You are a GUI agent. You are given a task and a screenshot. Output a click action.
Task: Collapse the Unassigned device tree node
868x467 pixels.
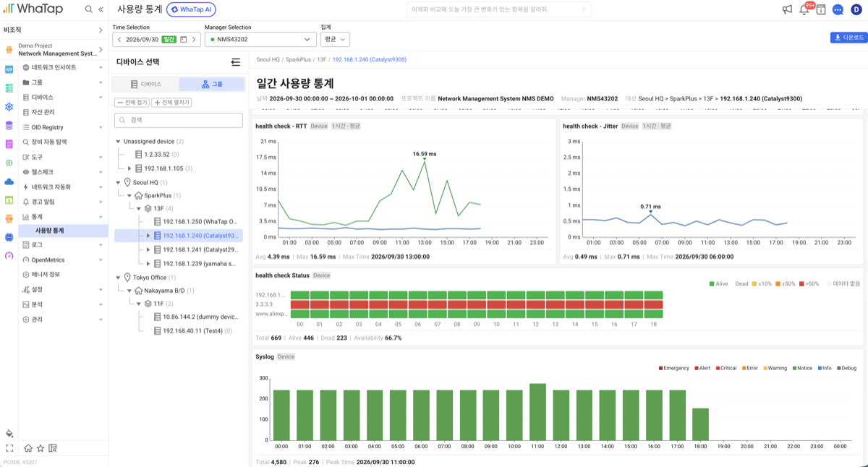[x=118, y=142]
